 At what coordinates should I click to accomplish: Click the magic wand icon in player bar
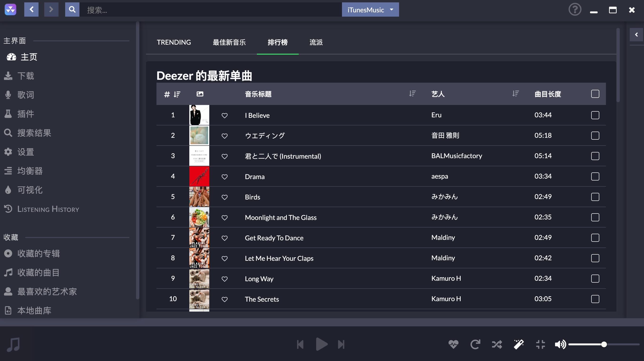pyautogui.click(x=518, y=344)
